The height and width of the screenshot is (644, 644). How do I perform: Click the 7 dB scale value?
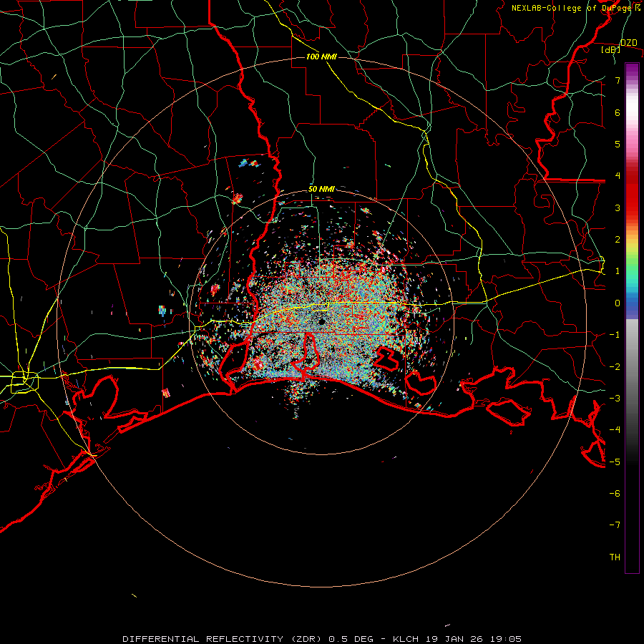point(618,80)
